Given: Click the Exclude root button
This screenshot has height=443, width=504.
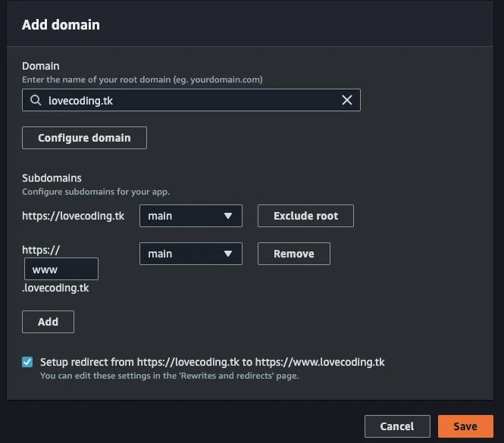Looking at the screenshot, I should (305, 216).
